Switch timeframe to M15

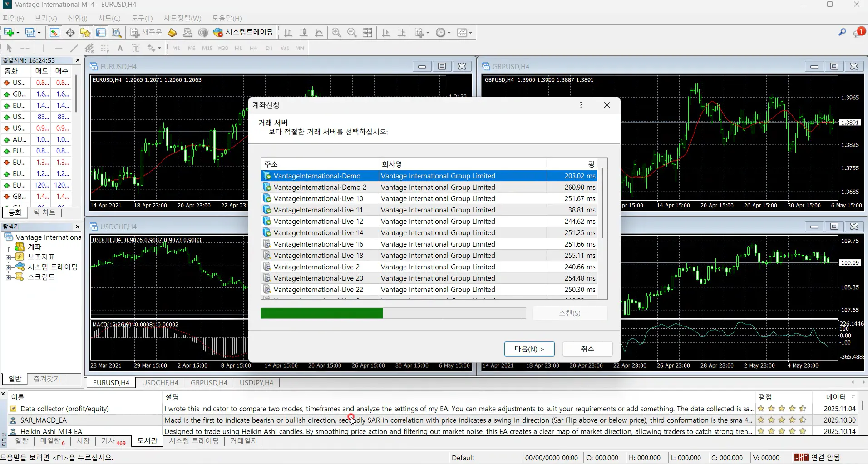(x=207, y=48)
